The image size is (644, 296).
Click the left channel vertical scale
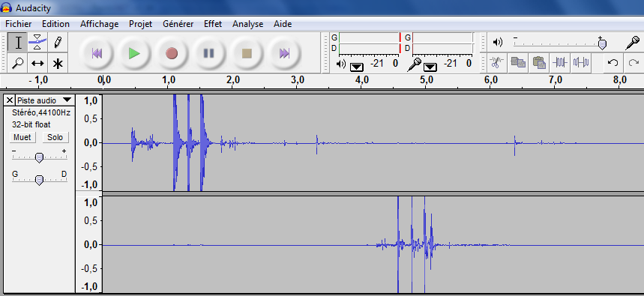tap(88, 142)
